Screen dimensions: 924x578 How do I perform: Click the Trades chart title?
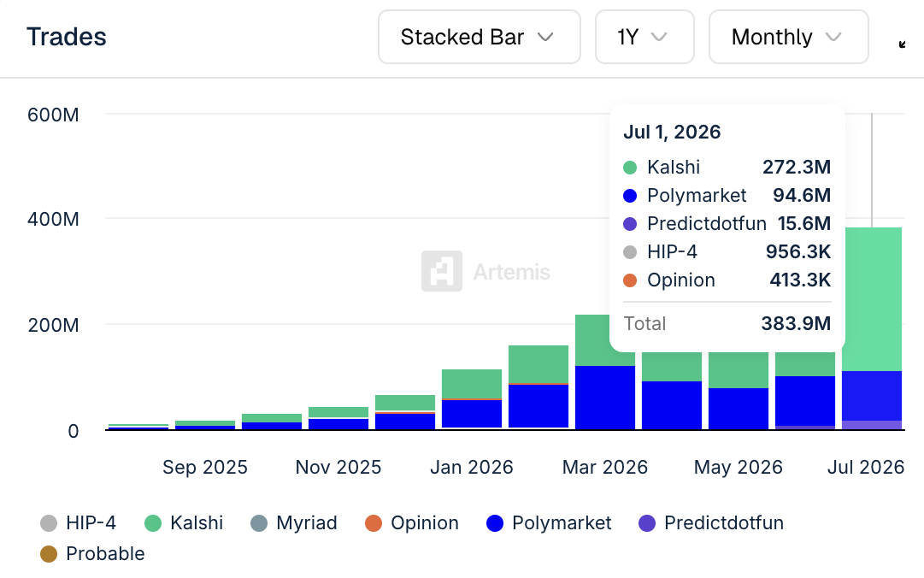point(67,37)
